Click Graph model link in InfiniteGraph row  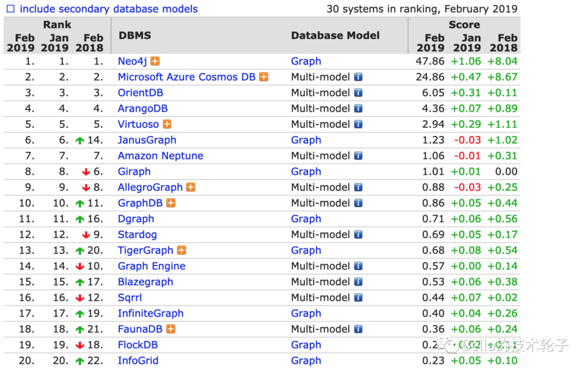(x=306, y=313)
